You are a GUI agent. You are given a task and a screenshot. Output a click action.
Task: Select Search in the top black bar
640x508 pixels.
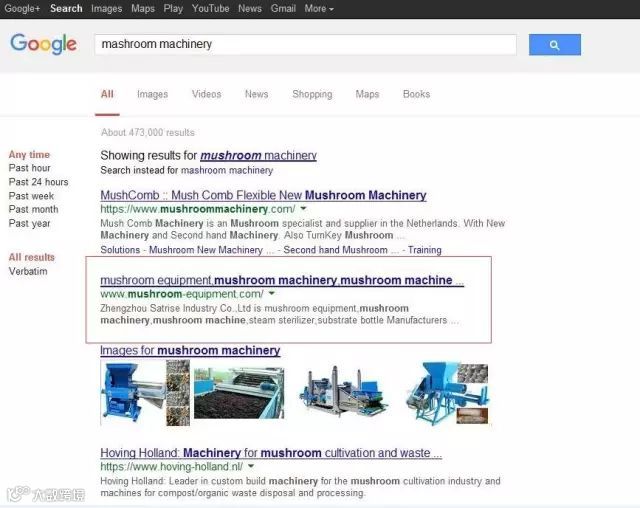tap(66, 9)
